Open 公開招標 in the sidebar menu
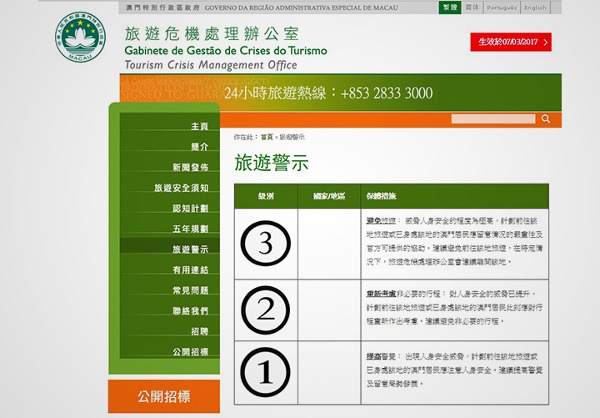Viewport: 600px width, 418px height. click(190, 352)
